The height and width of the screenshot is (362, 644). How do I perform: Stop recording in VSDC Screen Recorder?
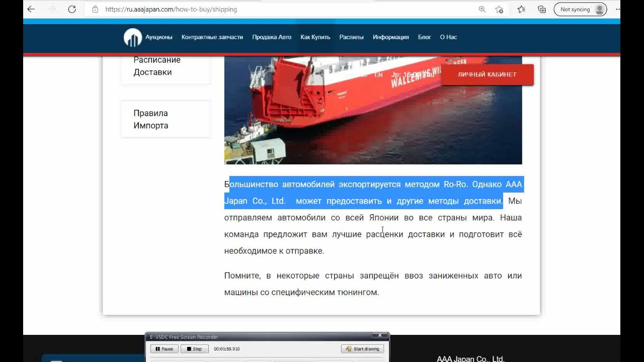point(194,349)
